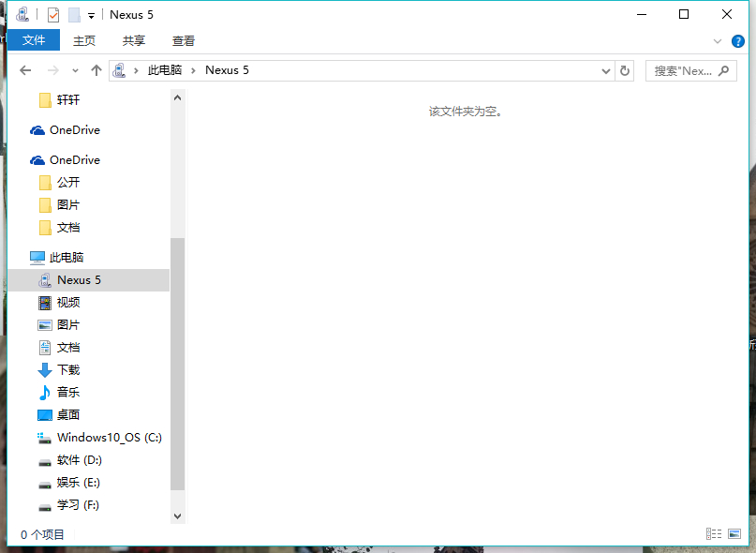Switch to the 主页 ribbon tab
Image resolution: width=756 pixels, height=553 pixels.
84,40
